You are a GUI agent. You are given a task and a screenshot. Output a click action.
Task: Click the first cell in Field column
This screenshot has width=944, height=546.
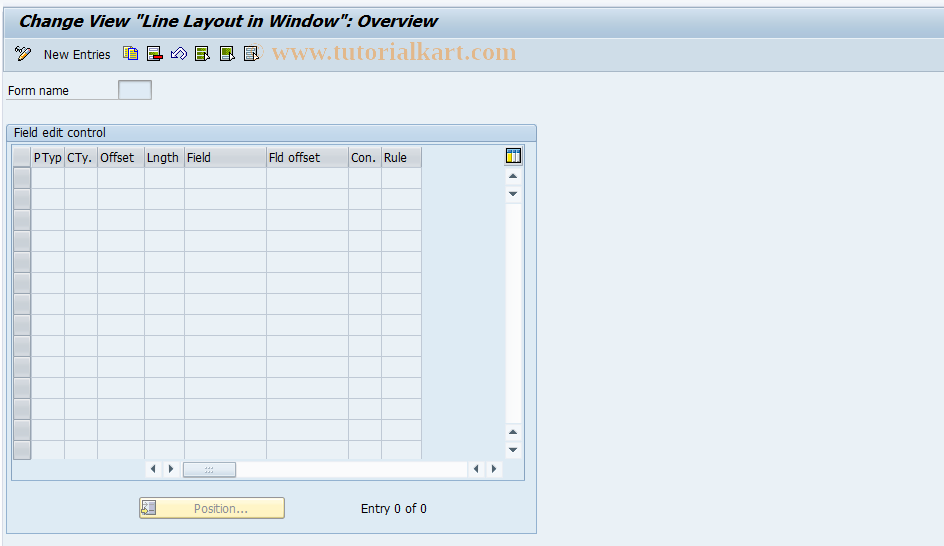[225, 178]
